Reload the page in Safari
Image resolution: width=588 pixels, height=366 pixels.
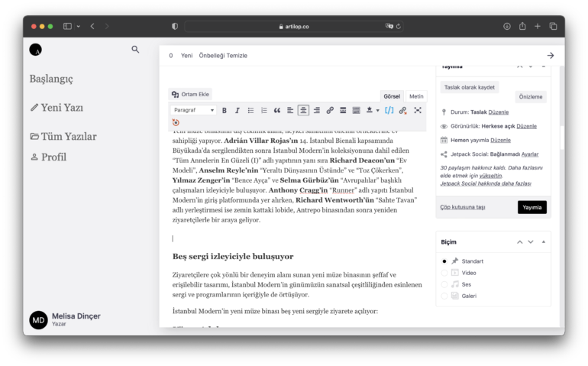tap(399, 26)
